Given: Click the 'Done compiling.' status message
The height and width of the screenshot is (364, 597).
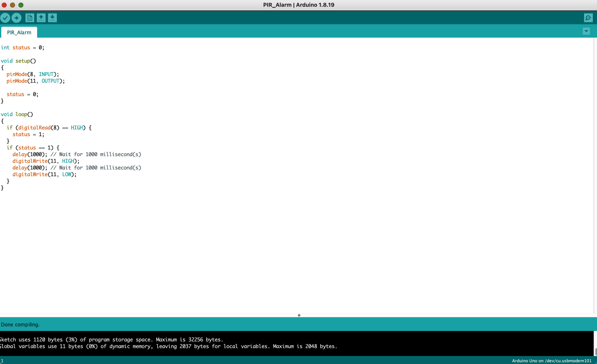Looking at the screenshot, I should 20,324.
